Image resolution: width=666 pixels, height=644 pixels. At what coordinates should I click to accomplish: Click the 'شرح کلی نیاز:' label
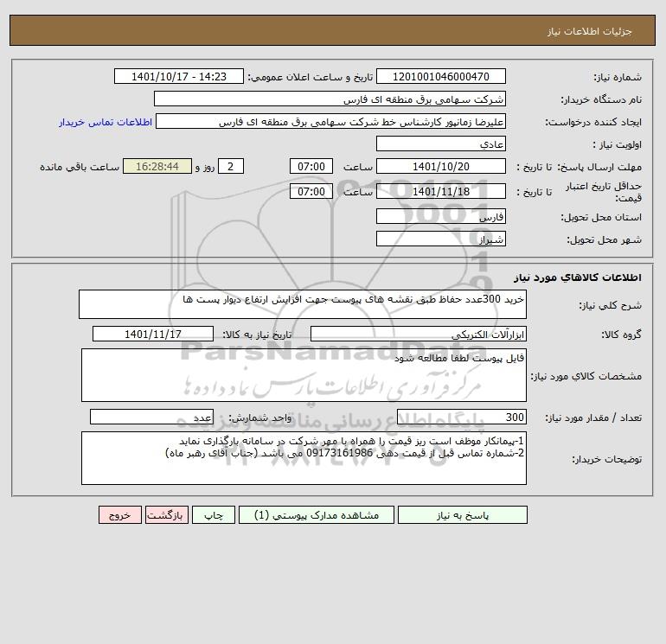tap(611, 305)
